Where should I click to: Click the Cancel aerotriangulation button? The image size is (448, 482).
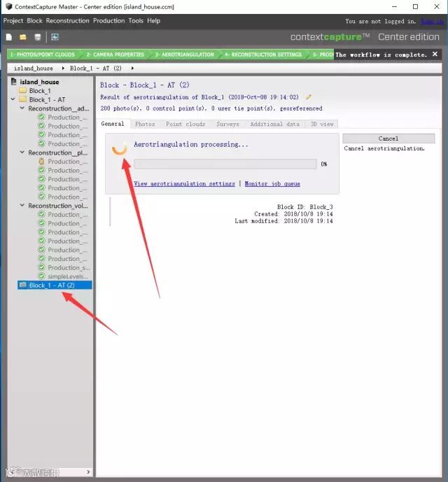click(x=388, y=139)
